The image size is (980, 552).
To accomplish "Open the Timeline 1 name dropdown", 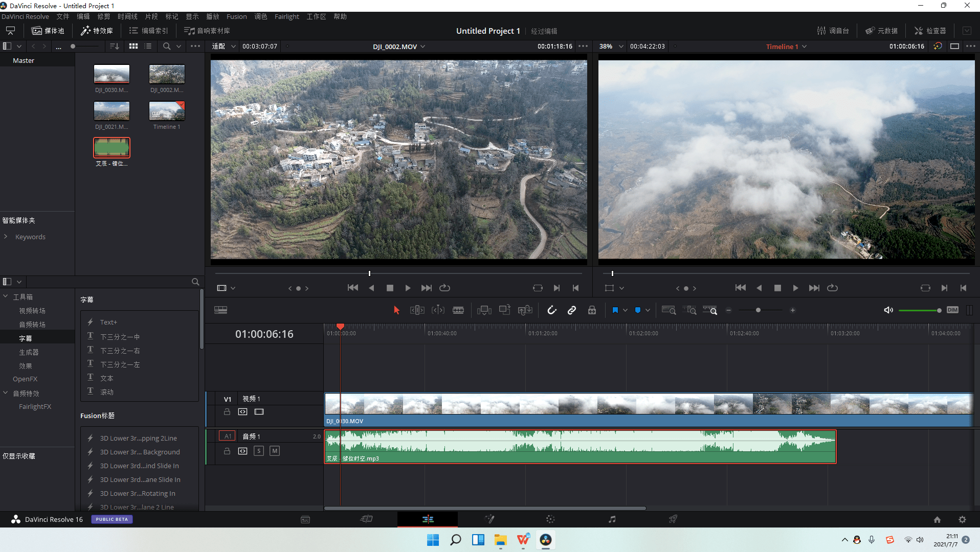I will coord(805,47).
